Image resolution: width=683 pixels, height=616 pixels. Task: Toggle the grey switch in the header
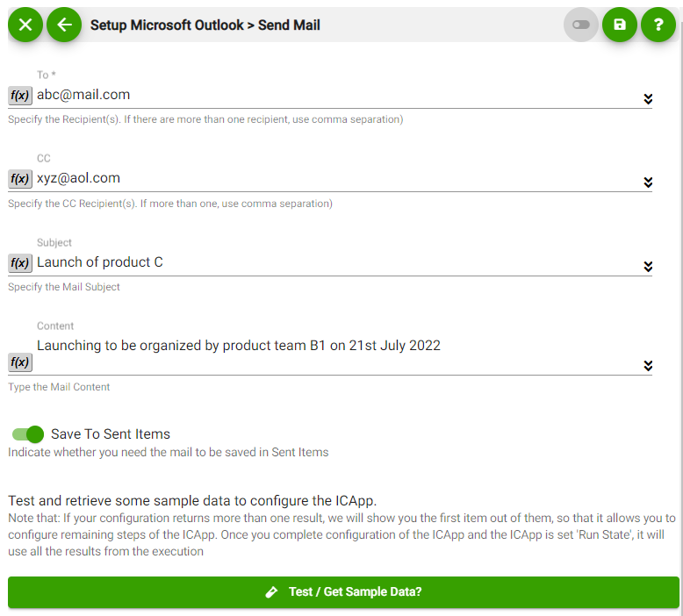click(580, 25)
